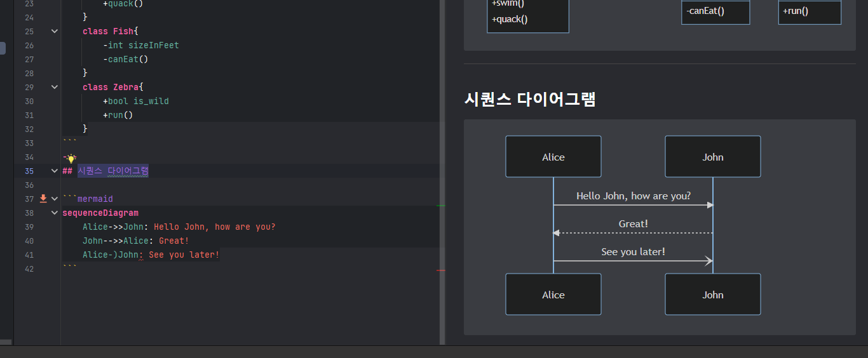The height and width of the screenshot is (358, 868).
Task: Collapse the class Zebra block on line 29
Action: pyautogui.click(x=55, y=87)
